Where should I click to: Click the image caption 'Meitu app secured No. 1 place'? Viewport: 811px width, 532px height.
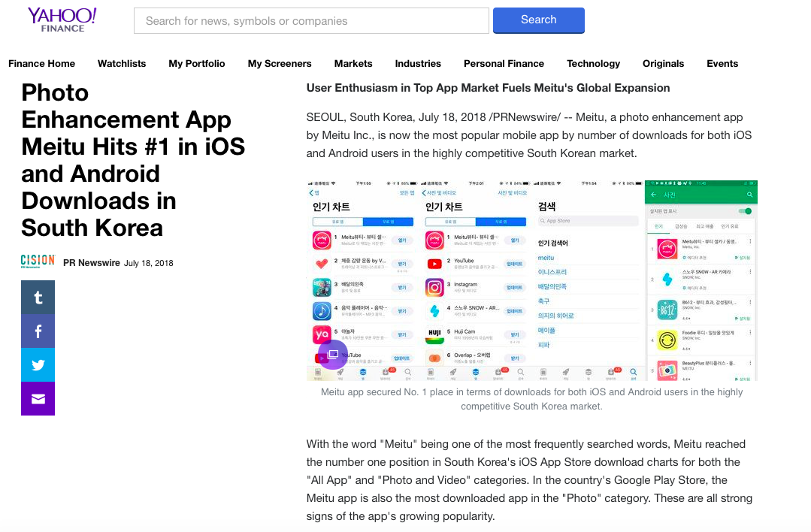531,399
